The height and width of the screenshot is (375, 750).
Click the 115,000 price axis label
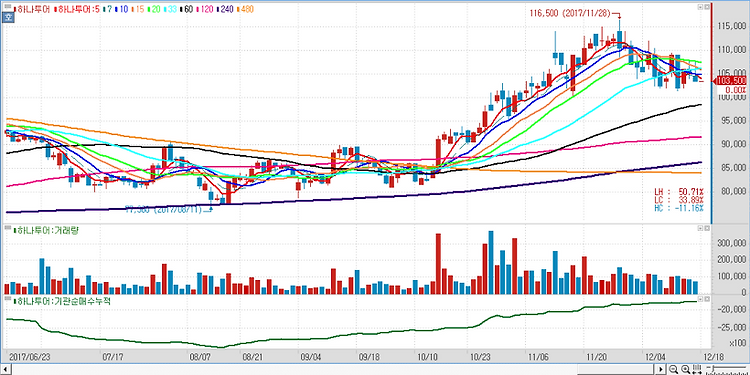point(732,26)
